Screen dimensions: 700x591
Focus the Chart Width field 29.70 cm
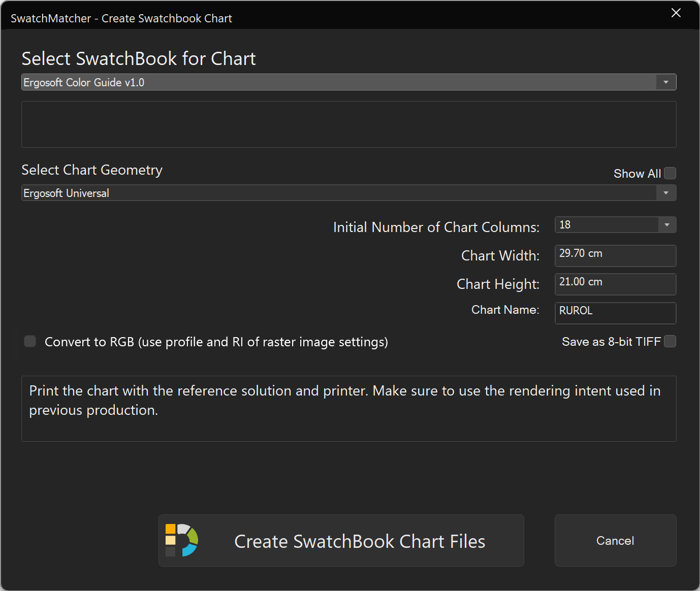[615, 255]
